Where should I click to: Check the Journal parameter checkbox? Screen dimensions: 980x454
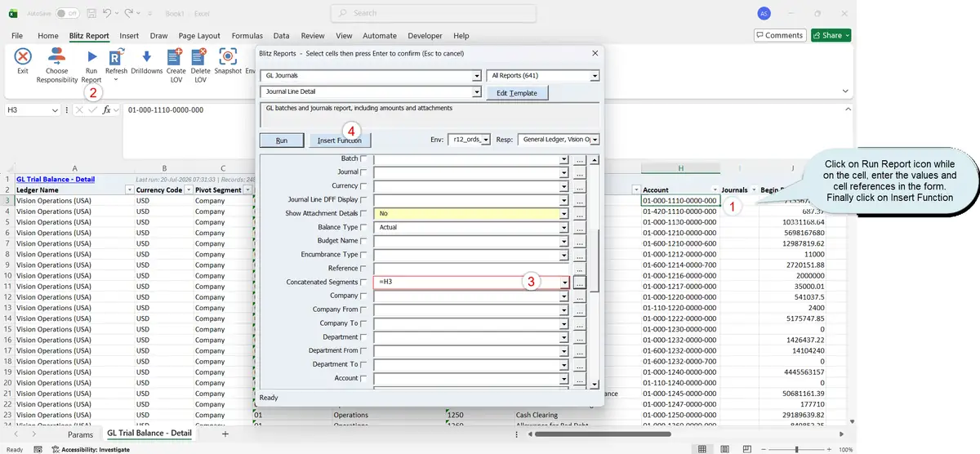tap(364, 172)
